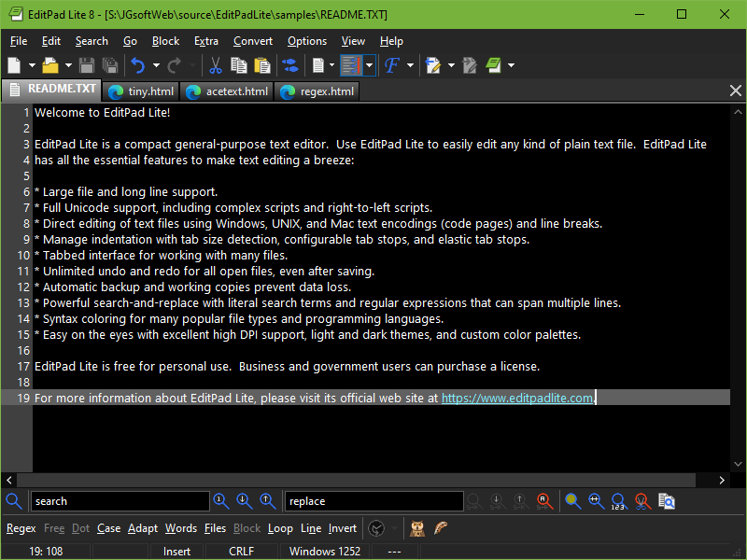This screenshot has width=747, height=560.
Task: Expand the Open file dropdown arrow
Action: click(68, 65)
